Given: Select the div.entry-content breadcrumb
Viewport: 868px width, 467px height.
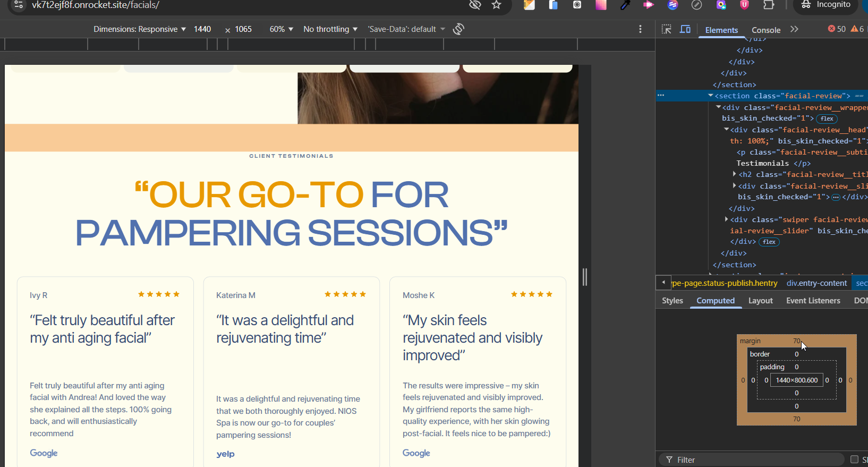Looking at the screenshot, I should tap(816, 283).
